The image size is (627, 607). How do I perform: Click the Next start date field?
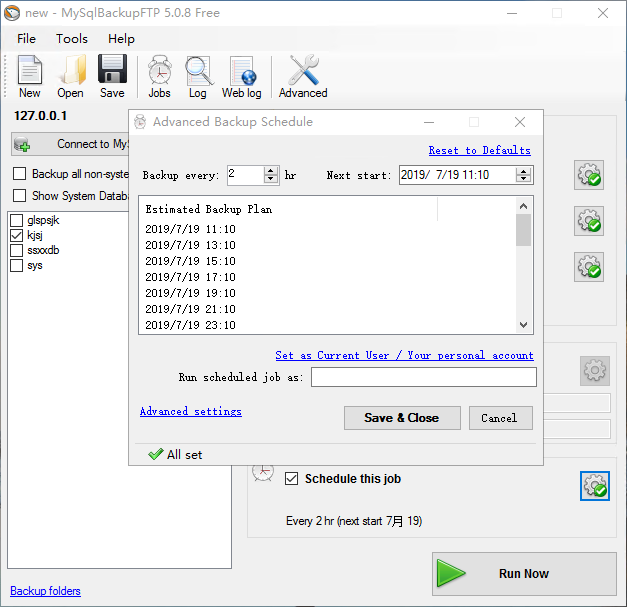click(x=457, y=175)
